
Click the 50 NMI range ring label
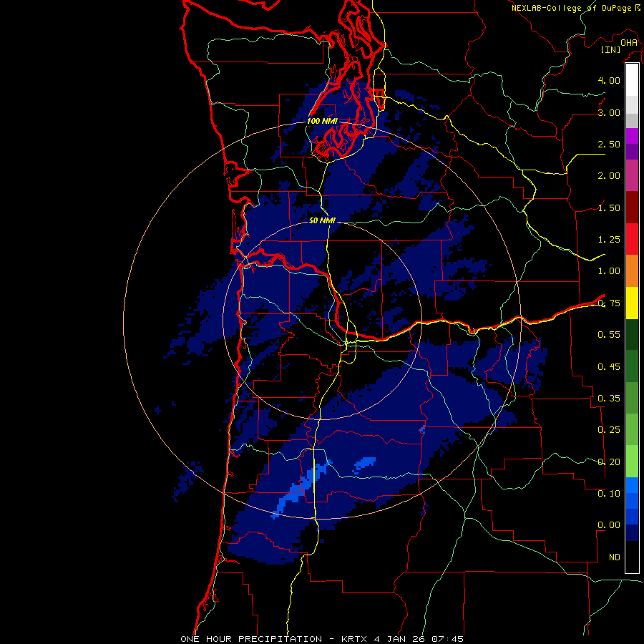coord(322,220)
